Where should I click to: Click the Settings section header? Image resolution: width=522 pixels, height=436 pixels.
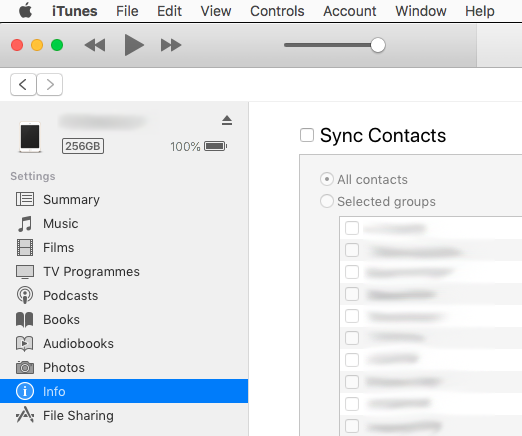pyautogui.click(x=33, y=176)
